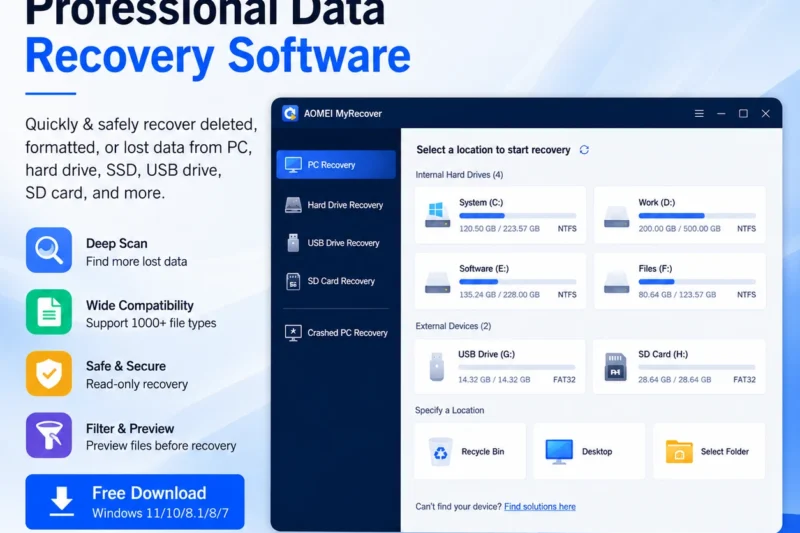Click the 120.50 GB / 223.57 GB text
The height and width of the screenshot is (533, 800).
point(499,229)
